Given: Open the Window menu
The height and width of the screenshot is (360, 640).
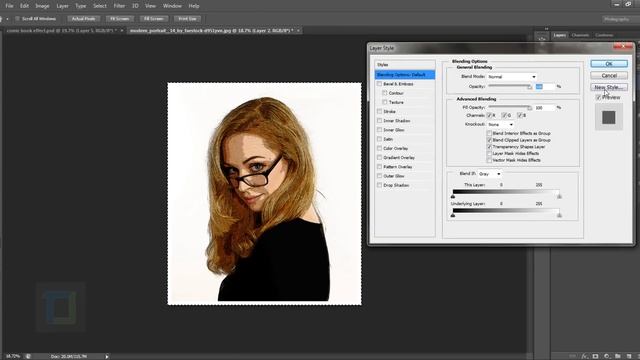Looking at the screenshot, I should [x=172, y=6].
